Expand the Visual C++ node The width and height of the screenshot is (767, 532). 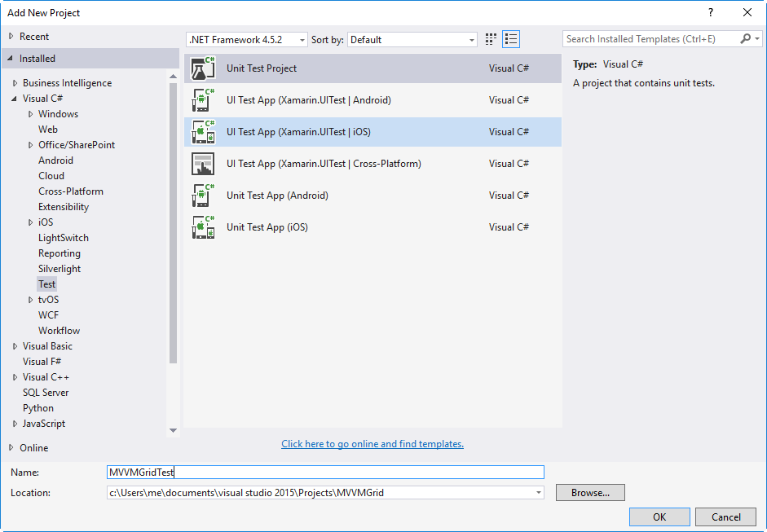(x=15, y=377)
